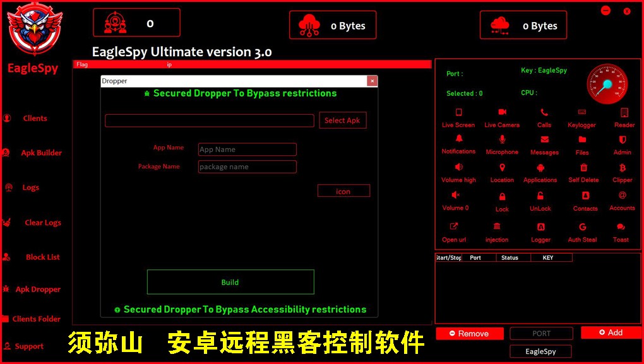Click the Start/Stop column header
Screen dimensions: 644x364
[448, 258]
